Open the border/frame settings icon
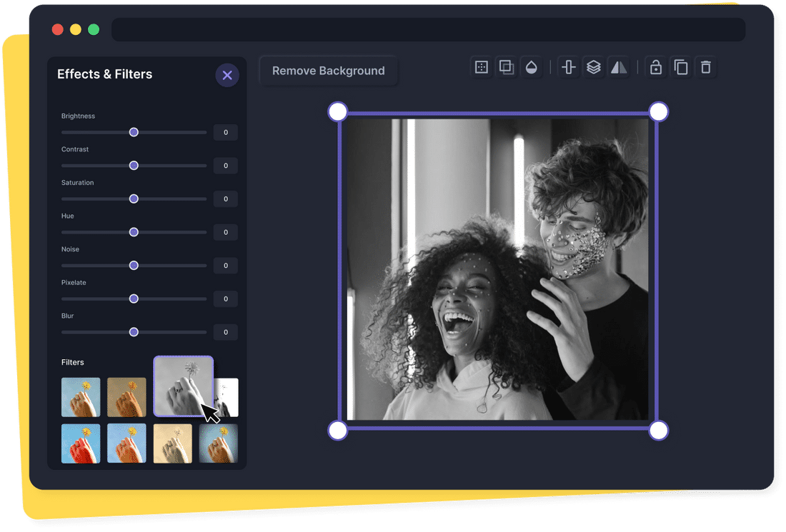This screenshot has height=532, width=786. (x=481, y=66)
